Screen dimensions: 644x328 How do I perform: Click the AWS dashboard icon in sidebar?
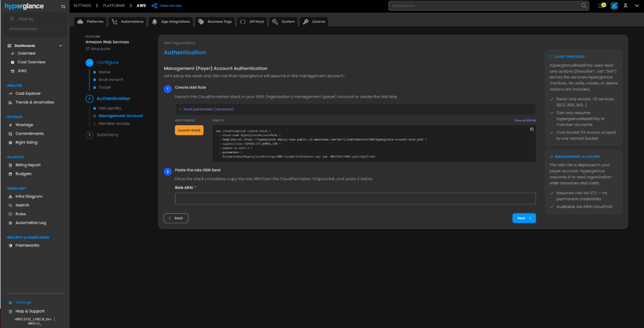point(12,71)
